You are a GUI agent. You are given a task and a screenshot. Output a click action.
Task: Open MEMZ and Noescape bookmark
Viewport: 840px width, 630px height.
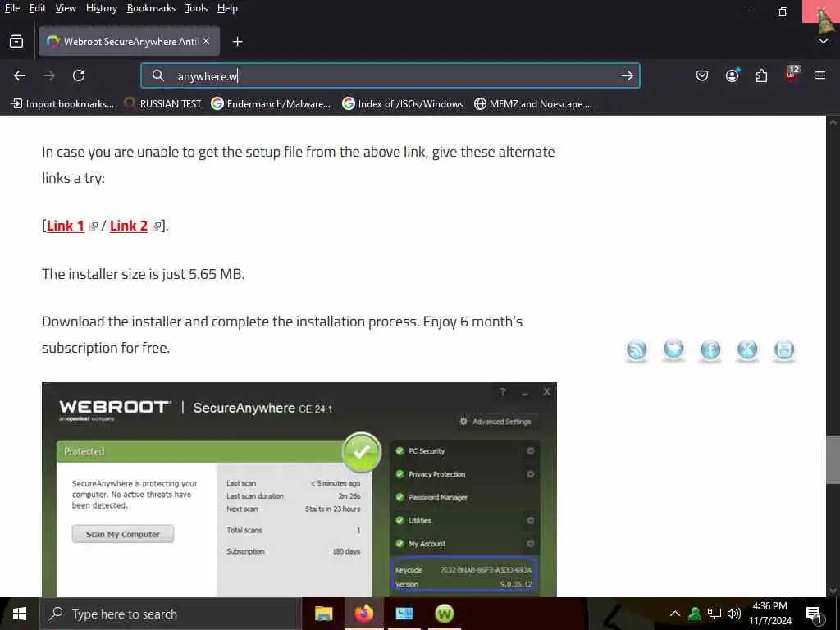click(533, 104)
